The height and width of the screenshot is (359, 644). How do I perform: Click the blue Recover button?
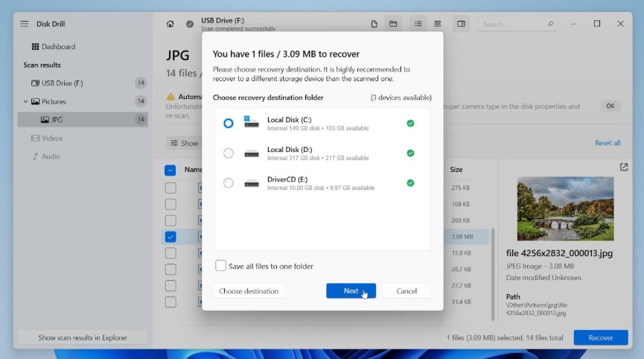[x=601, y=337]
